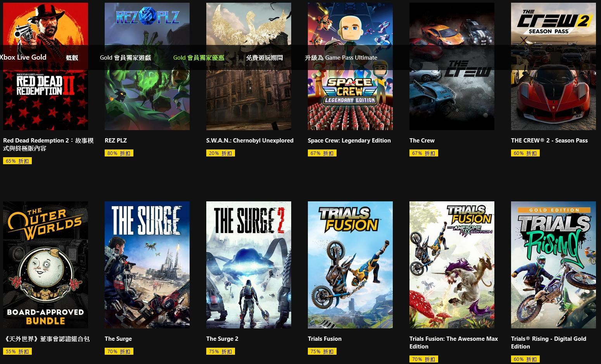
Task: Open the Trials Fusion Awesome Max Edition cover
Action: click(452, 265)
